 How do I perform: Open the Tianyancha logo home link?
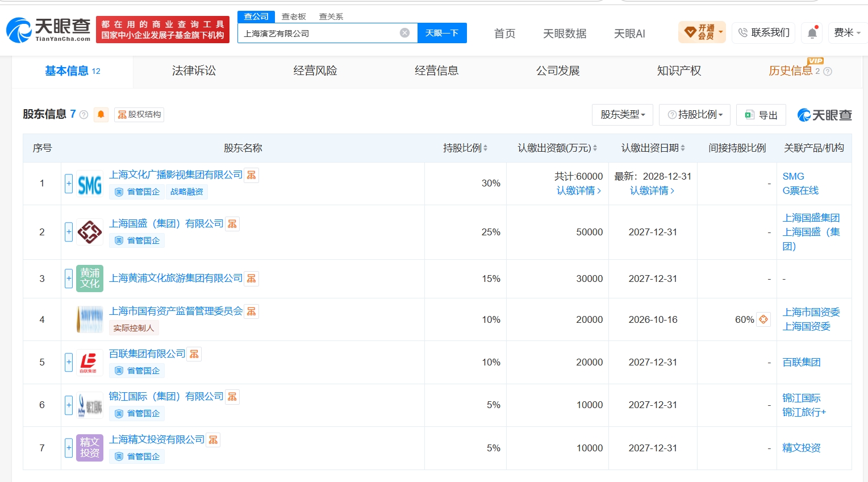[48, 30]
